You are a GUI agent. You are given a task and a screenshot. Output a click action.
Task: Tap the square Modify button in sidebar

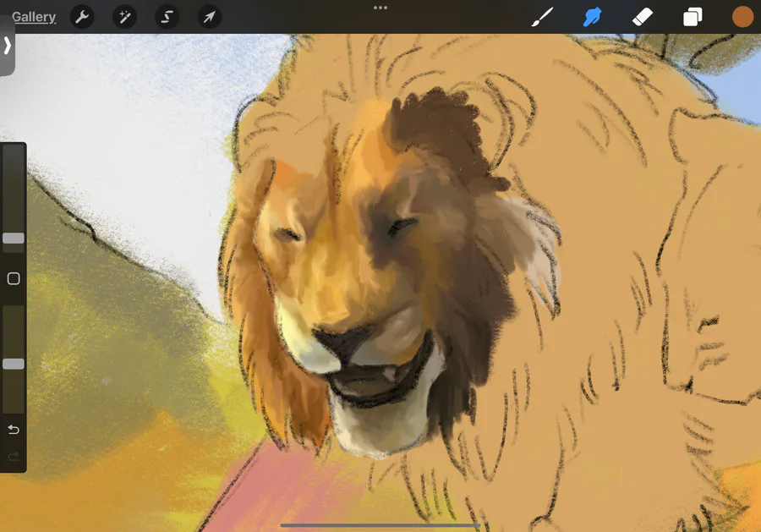click(14, 278)
